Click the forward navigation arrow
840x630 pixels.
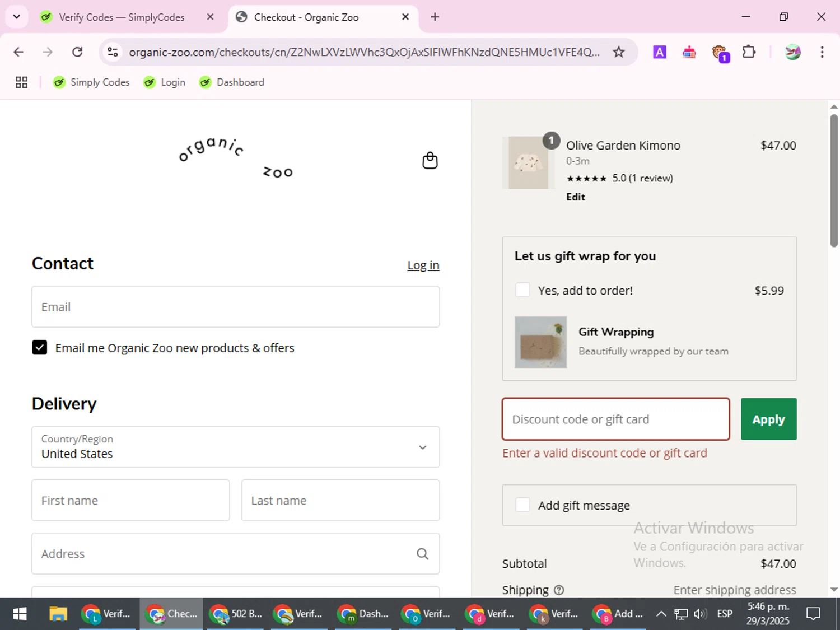[x=48, y=52]
